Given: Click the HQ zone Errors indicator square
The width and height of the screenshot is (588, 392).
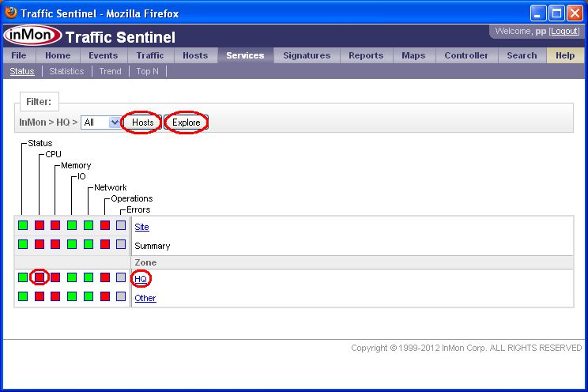Looking at the screenshot, I should pos(121,277).
